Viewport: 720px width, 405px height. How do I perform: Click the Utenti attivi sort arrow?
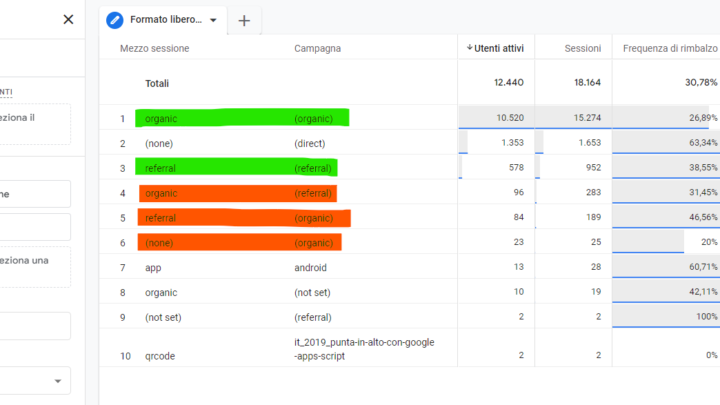(470, 48)
